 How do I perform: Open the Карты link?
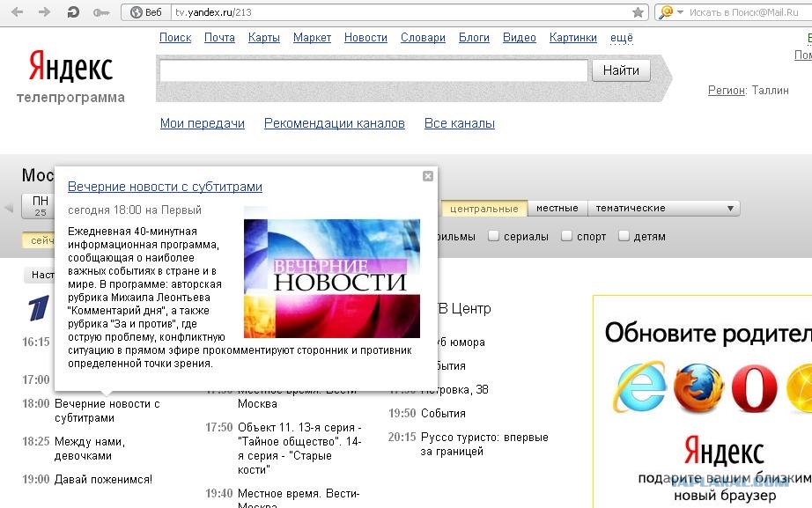point(264,38)
